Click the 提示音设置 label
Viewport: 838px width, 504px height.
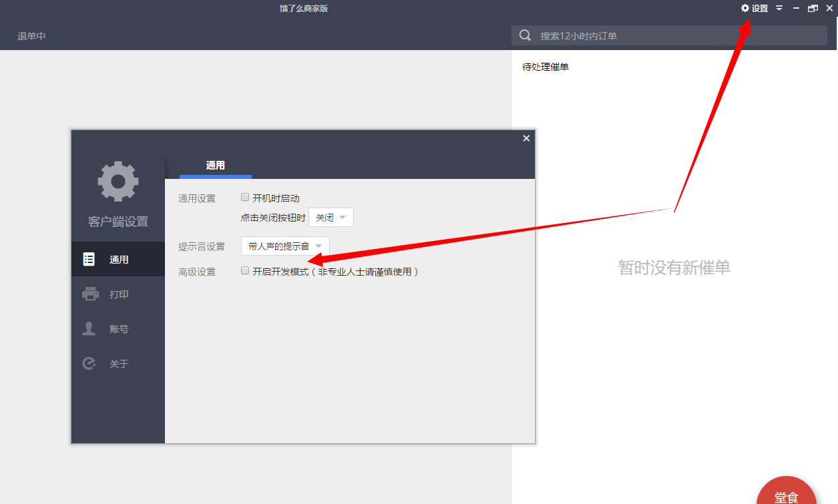(202, 246)
